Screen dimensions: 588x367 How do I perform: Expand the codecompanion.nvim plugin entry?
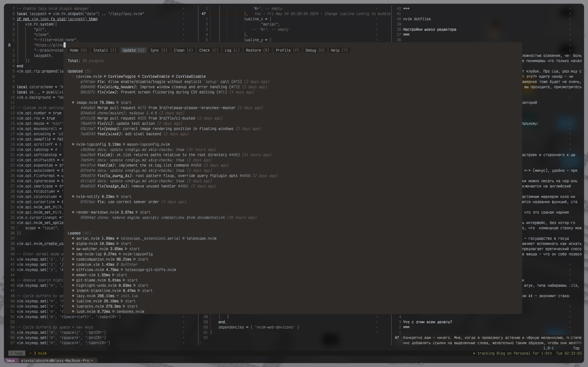pyautogui.click(x=95, y=259)
